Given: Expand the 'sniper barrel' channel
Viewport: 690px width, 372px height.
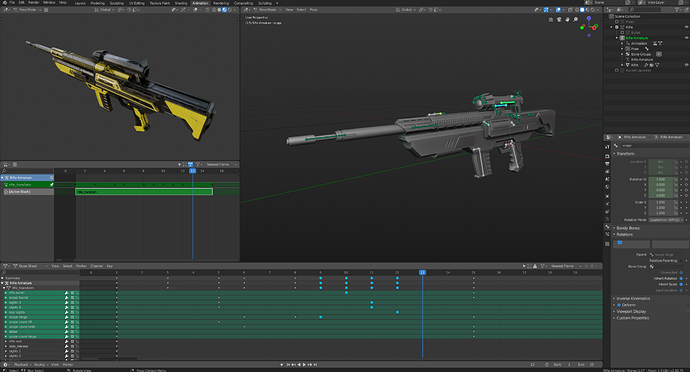Looking at the screenshot, I should coord(6,298).
